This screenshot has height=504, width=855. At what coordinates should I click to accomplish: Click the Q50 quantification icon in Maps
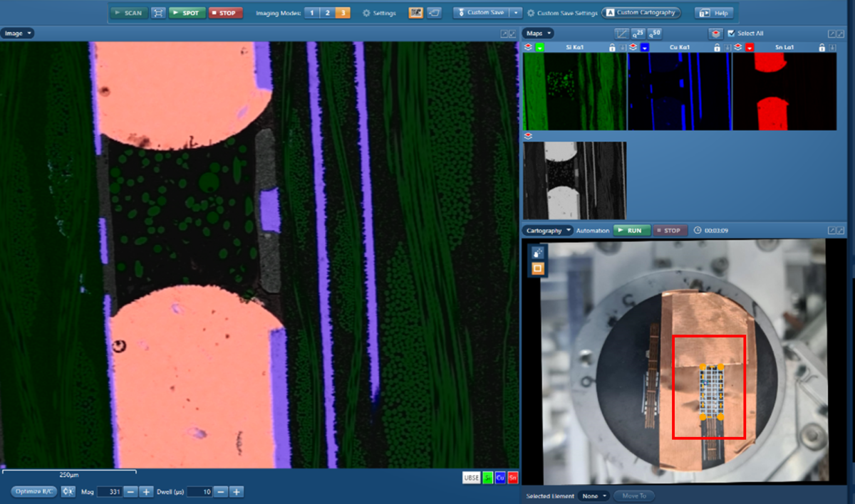pos(654,33)
